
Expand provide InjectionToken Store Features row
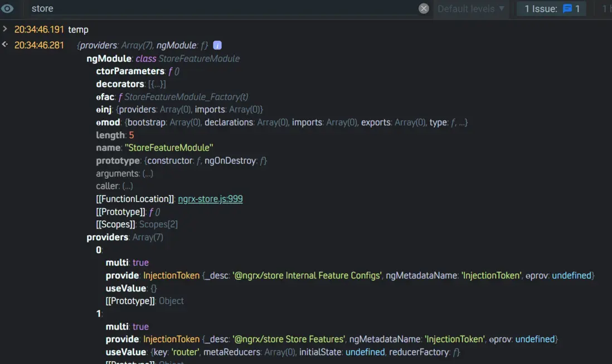pos(332,339)
